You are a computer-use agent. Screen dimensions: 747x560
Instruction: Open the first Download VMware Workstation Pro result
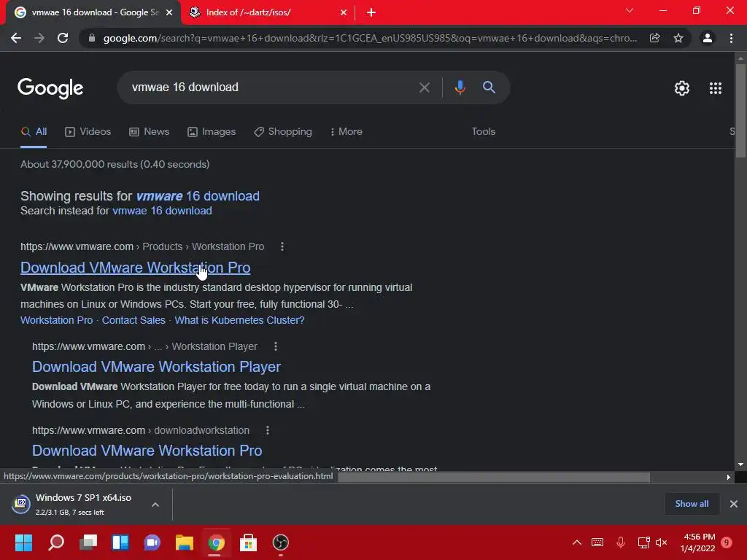coord(135,268)
